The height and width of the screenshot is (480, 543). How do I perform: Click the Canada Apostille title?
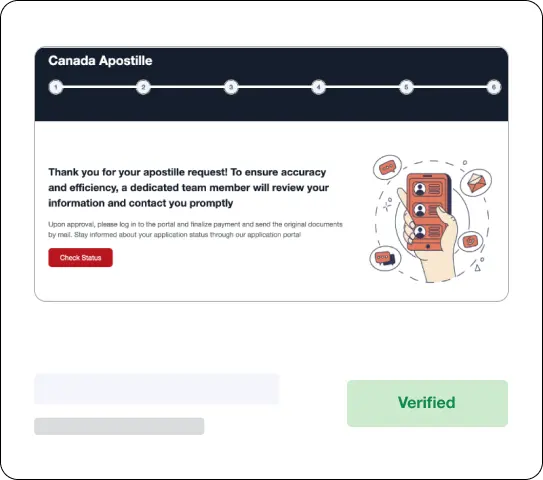pyautogui.click(x=100, y=61)
